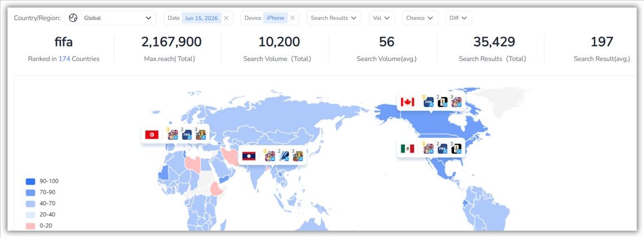The image size is (644, 238).
Task: Click the Canada flag on the map card
Action: pos(407,102)
